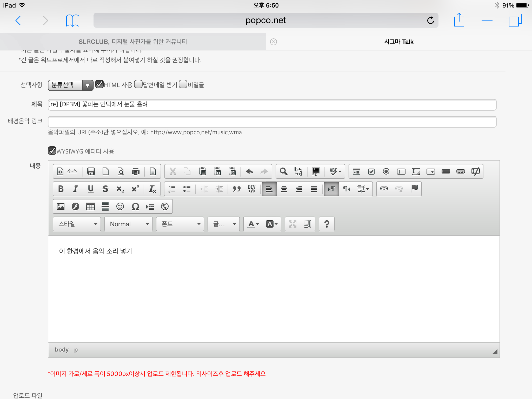Toggle Show Blocks in editor
Viewport: 532px width, 399px height.
tap(308, 224)
